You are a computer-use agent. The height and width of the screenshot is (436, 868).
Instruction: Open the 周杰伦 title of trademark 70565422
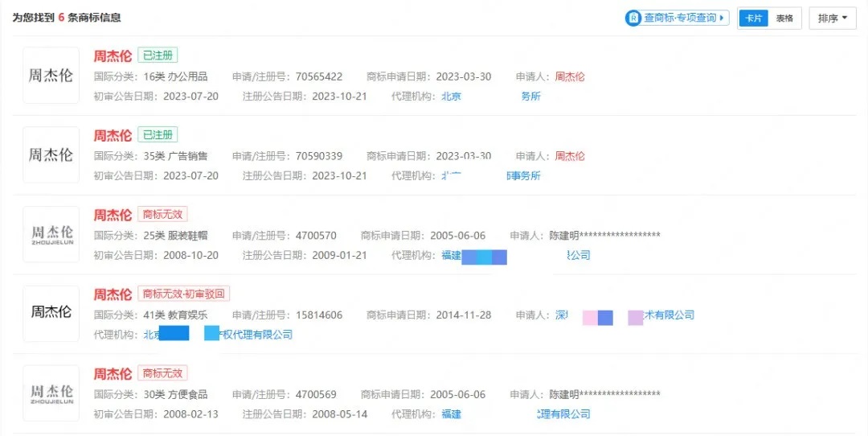(x=113, y=56)
